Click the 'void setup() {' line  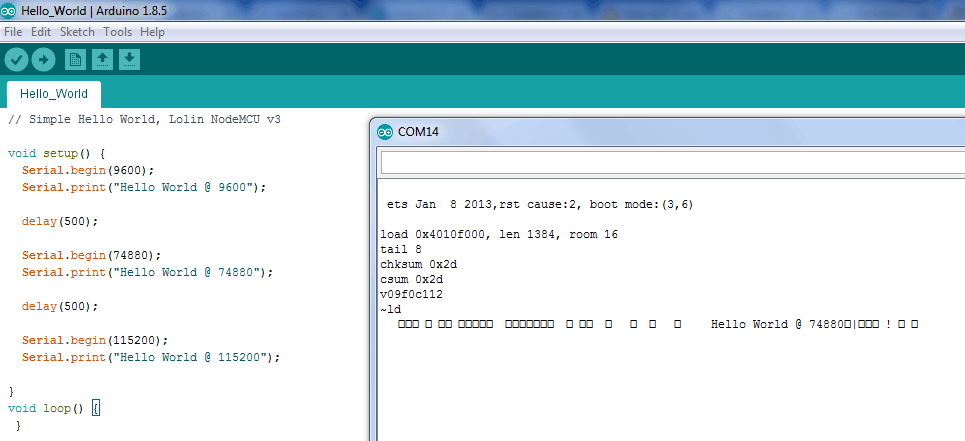pyautogui.click(x=57, y=153)
